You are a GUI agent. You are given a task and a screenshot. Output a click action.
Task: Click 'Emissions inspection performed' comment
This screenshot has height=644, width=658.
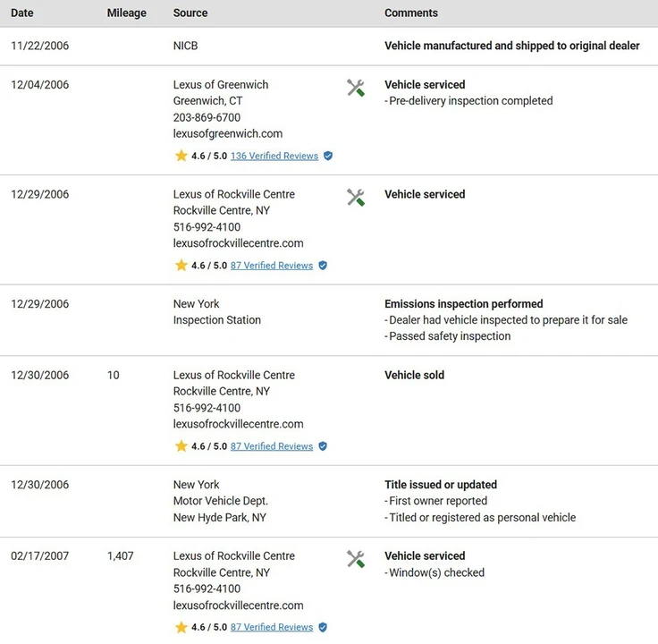click(464, 304)
